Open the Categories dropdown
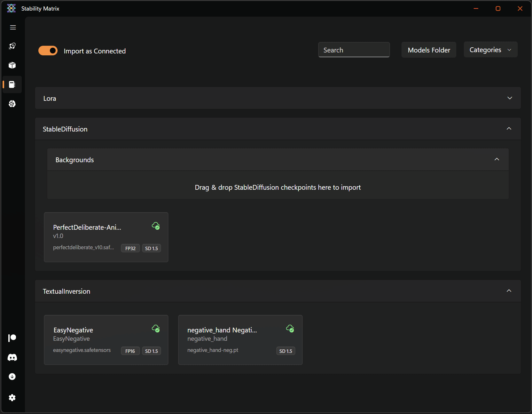 click(x=490, y=50)
